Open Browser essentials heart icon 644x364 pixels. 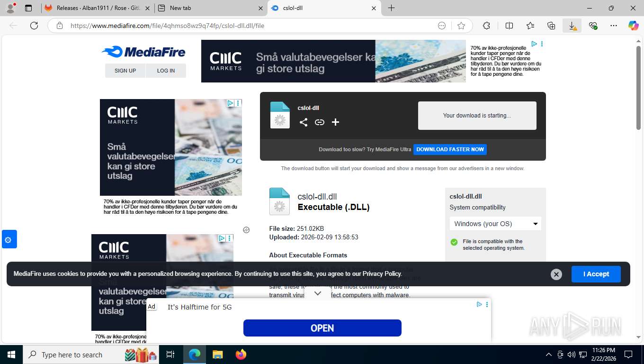point(593,26)
